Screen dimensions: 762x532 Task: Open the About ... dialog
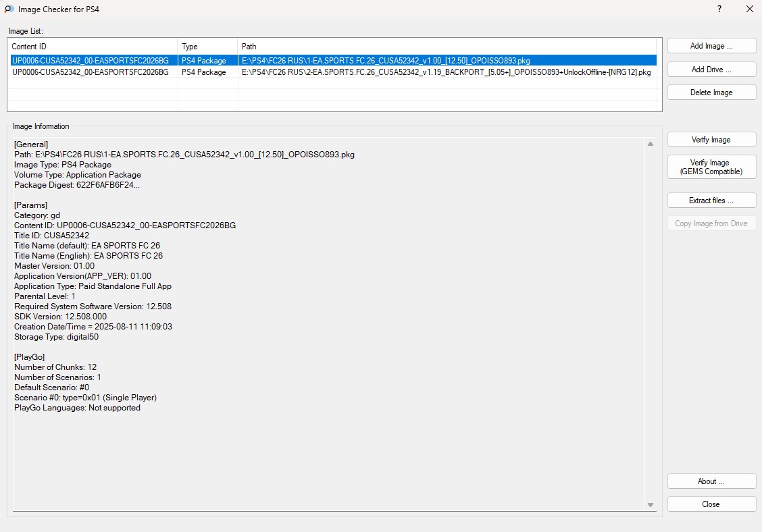[711, 481]
